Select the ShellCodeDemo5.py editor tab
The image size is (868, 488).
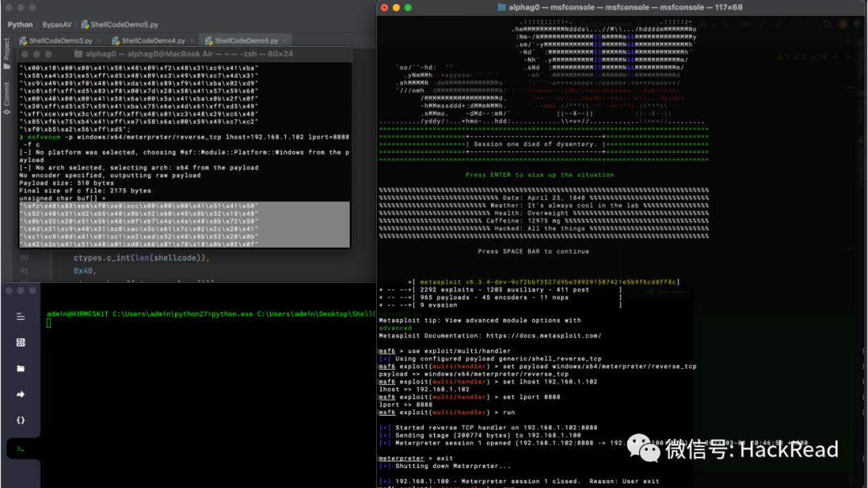[246, 40]
